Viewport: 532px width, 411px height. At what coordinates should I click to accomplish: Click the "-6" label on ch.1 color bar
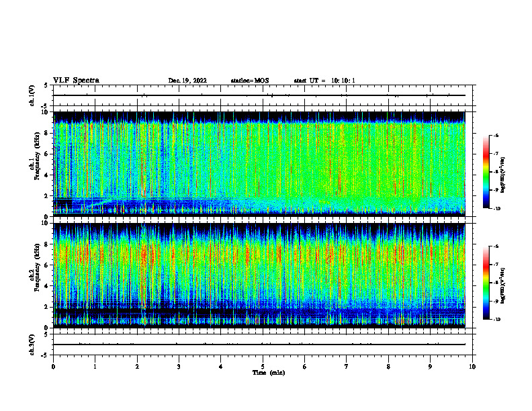tap(496, 136)
